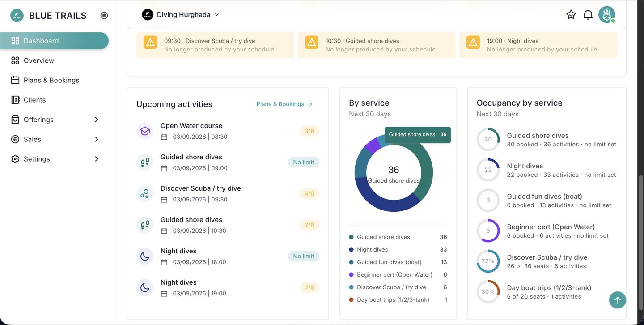Follow the Plans & Bookings arrow link

(x=285, y=104)
